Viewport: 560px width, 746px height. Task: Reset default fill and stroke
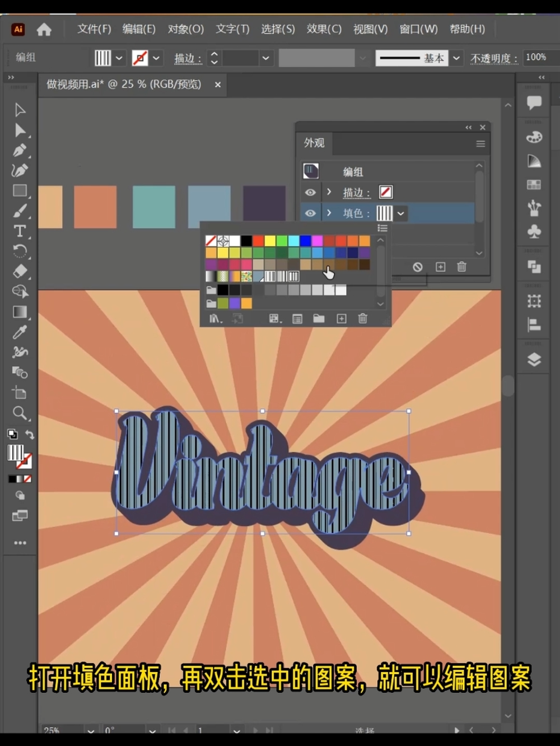coord(12,434)
